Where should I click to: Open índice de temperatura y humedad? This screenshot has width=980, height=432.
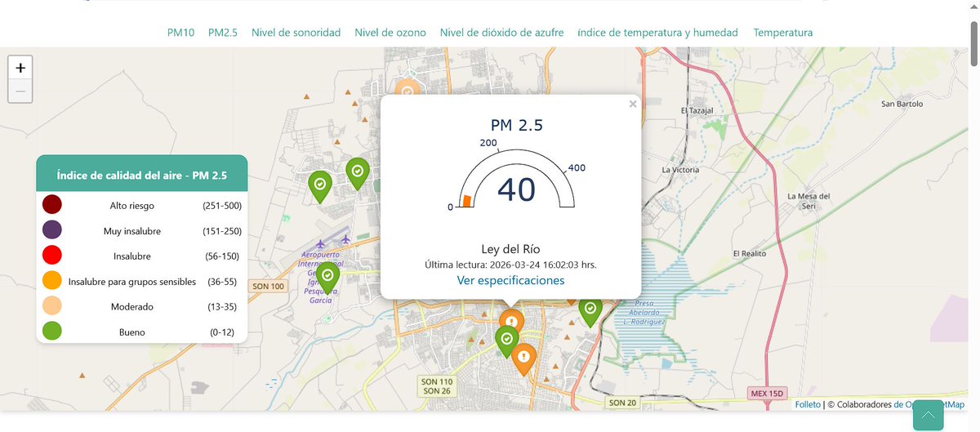pos(657,33)
